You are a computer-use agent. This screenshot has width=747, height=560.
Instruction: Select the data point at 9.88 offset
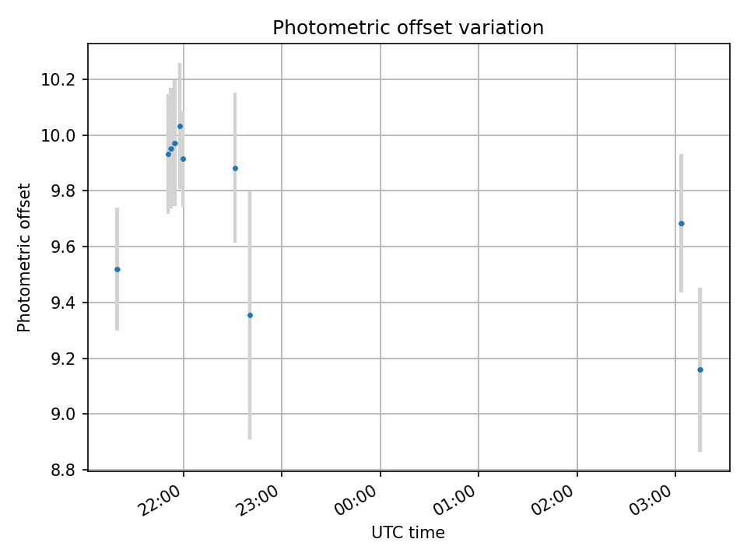pos(235,168)
